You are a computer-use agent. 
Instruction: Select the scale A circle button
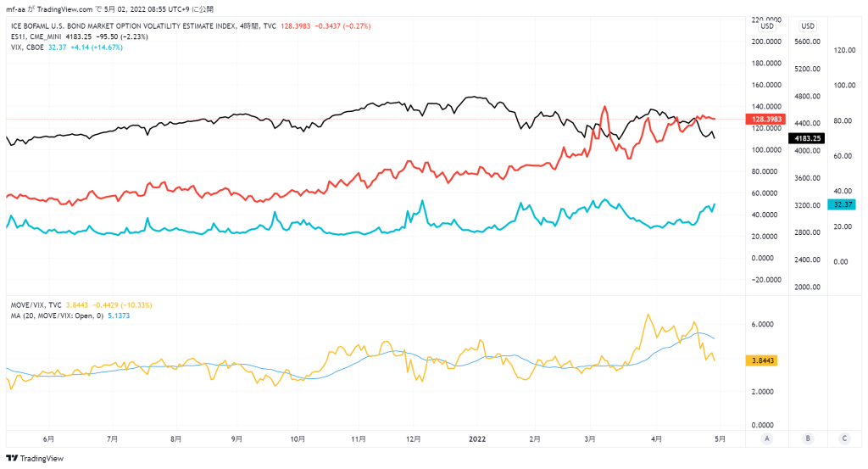pyautogui.click(x=766, y=438)
